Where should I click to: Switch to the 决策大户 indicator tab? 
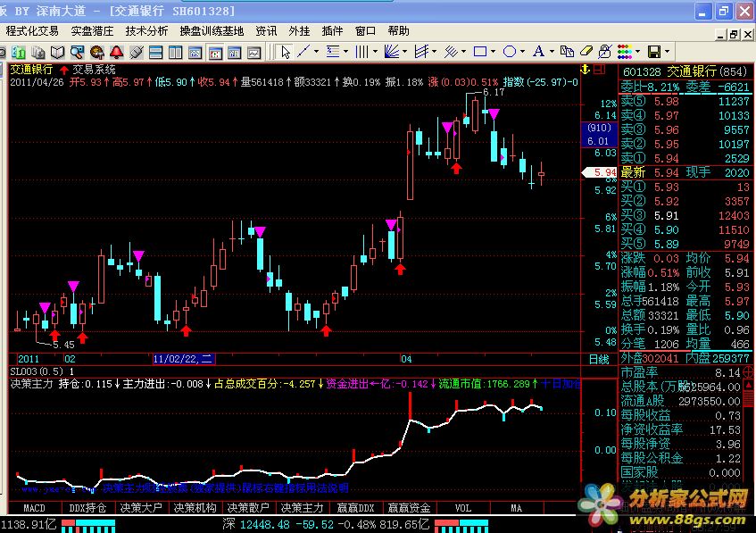141,508
